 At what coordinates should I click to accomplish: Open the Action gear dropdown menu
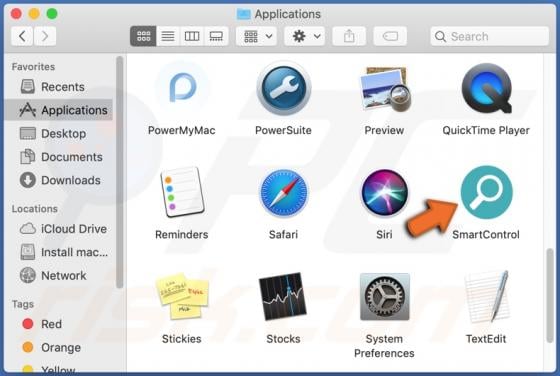coord(305,36)
